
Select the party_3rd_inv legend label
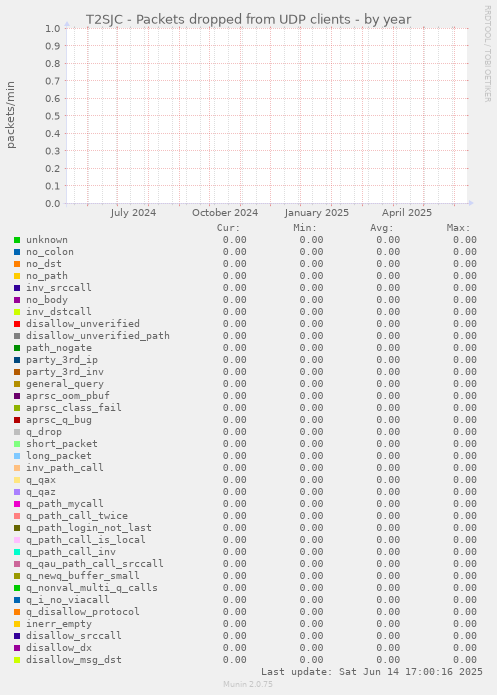[x=65, y=372]
